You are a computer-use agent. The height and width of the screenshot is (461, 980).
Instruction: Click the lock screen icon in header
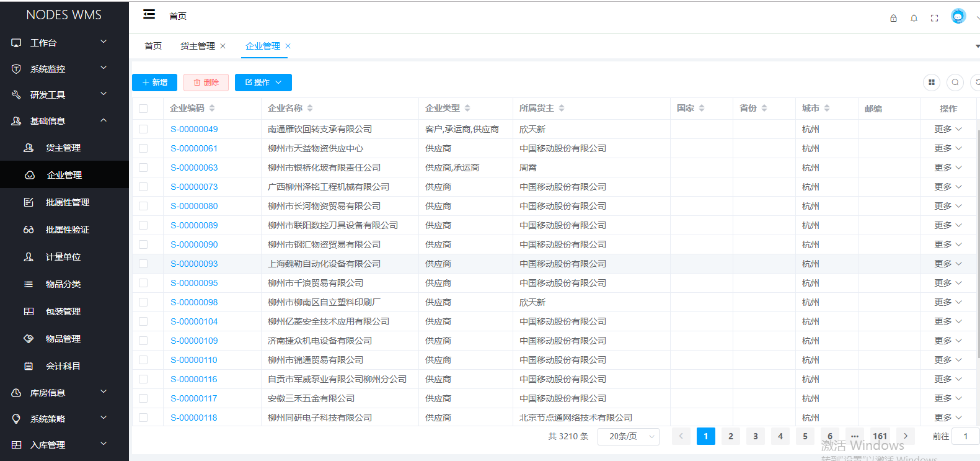pyautogui.click(x=893, y=18)
